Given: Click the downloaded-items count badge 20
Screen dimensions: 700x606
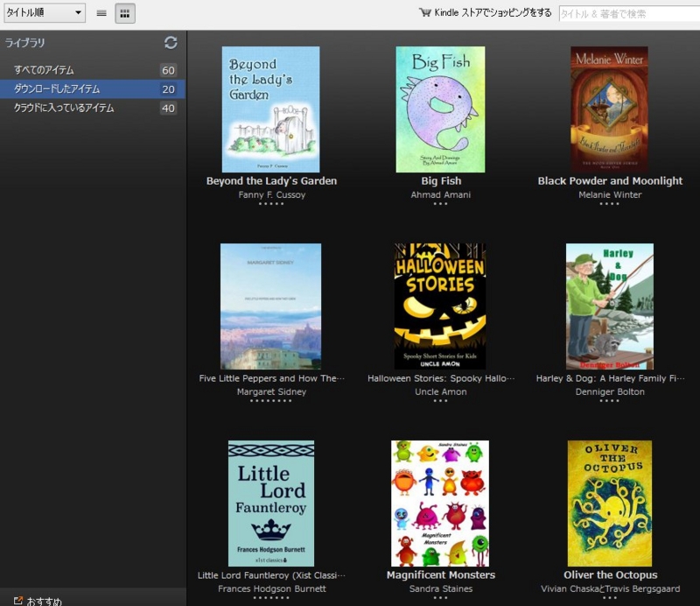Looking at the screenshot, I should (x=168, y=89).
